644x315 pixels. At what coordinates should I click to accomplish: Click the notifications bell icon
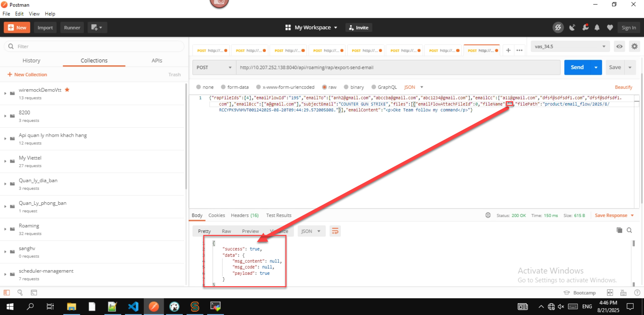[597, 28]
